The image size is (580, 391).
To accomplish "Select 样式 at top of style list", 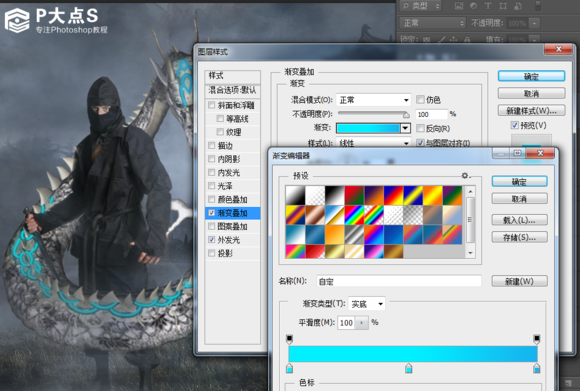I will click(x=233, y=76).
